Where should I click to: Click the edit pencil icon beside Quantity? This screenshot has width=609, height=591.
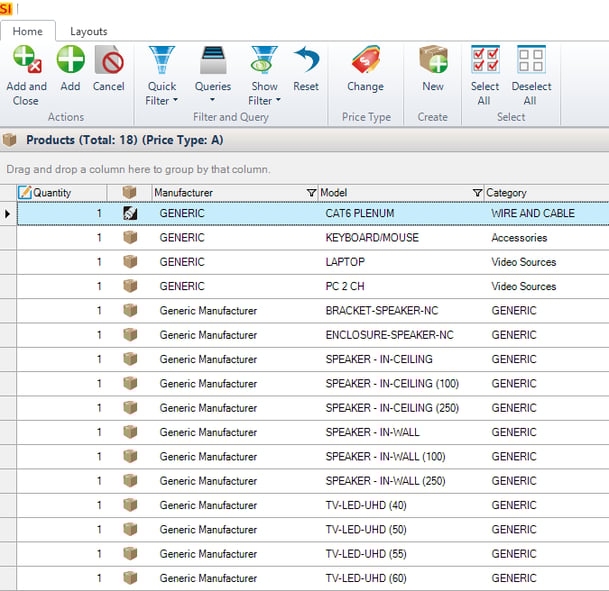coord(25,192)
